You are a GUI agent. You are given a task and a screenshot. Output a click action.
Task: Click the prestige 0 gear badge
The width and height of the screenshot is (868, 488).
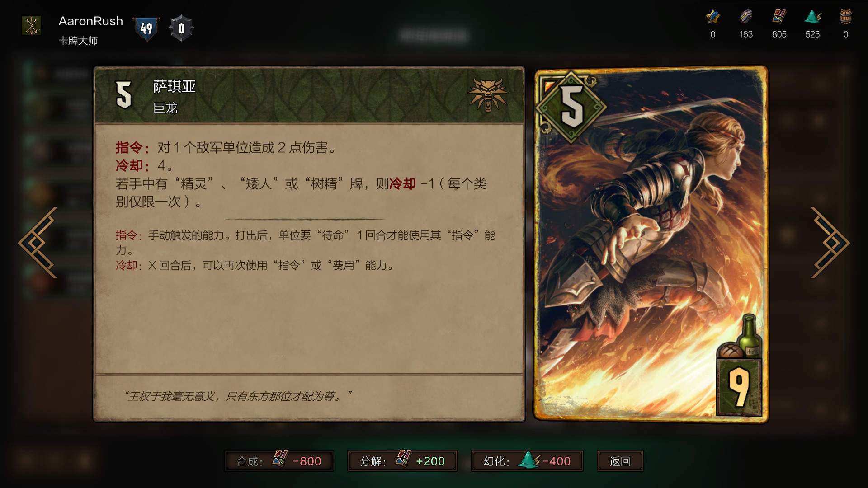click(181, 28)
